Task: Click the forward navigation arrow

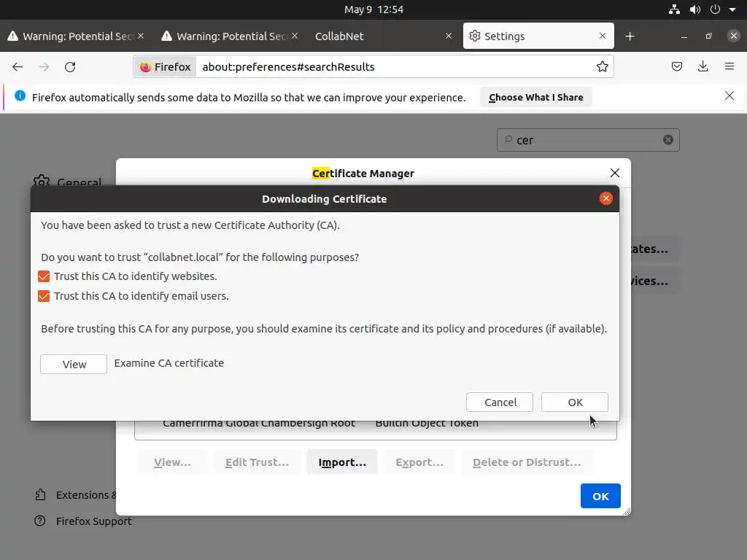Action: tap(44, 66)
